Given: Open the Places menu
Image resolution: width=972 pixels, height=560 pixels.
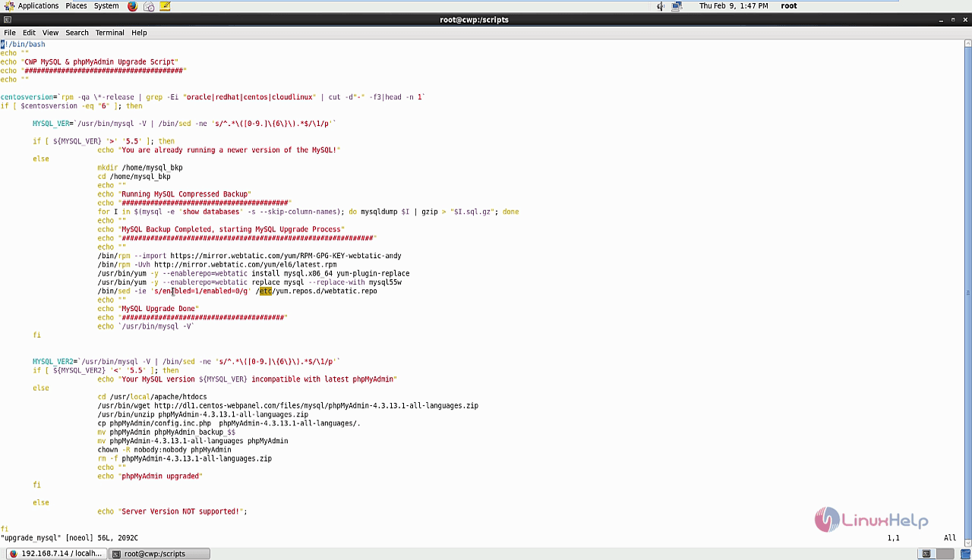Looking at the screenshot, I should (x=76, y=6).
